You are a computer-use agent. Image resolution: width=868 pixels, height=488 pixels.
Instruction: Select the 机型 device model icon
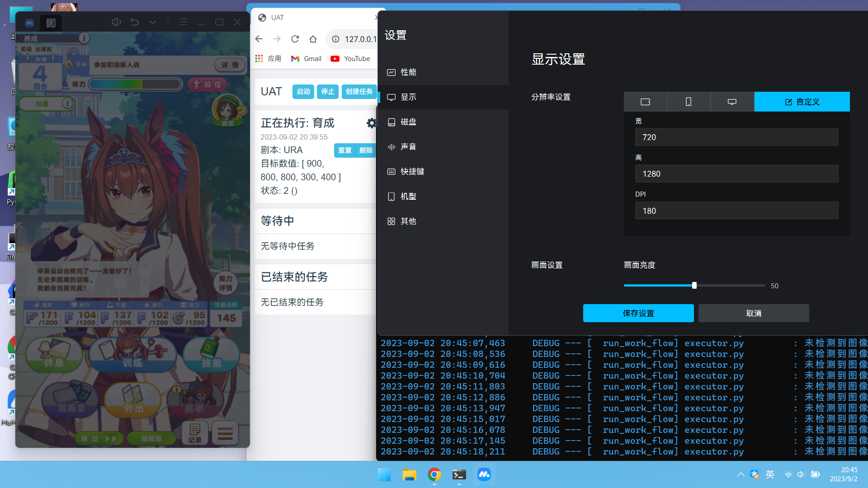click(x=392, y=197)
